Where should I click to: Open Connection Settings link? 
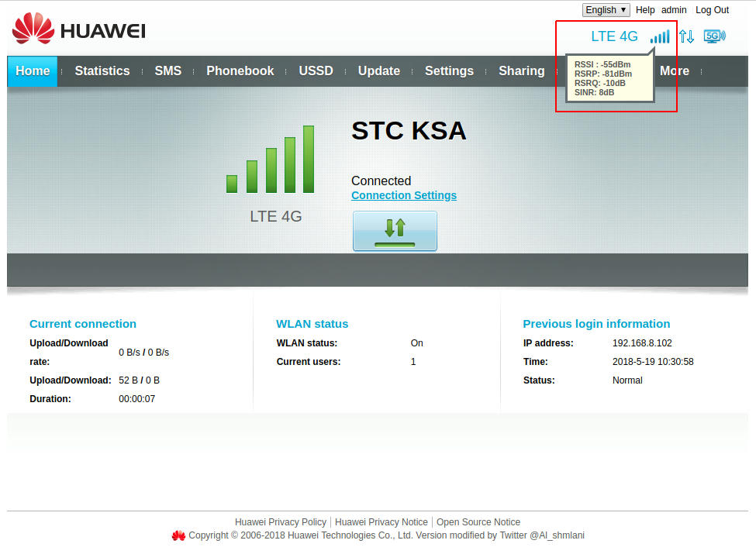coord(403,195)
